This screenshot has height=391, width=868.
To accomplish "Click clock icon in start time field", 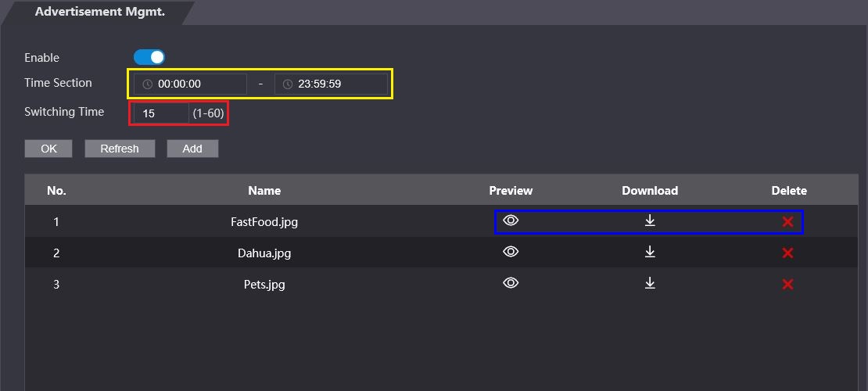I will (147, 84).
